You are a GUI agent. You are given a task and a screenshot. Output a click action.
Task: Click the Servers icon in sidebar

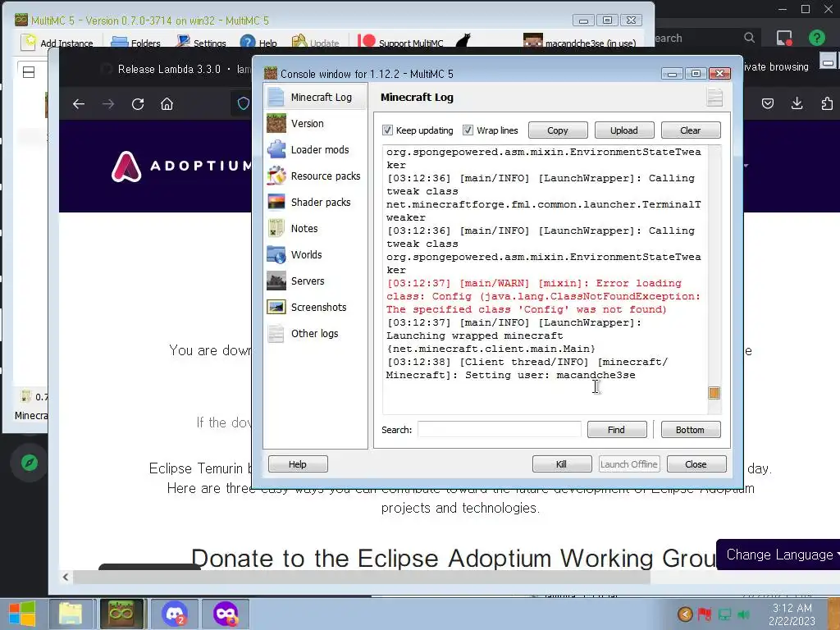click(x=276, y=281)
